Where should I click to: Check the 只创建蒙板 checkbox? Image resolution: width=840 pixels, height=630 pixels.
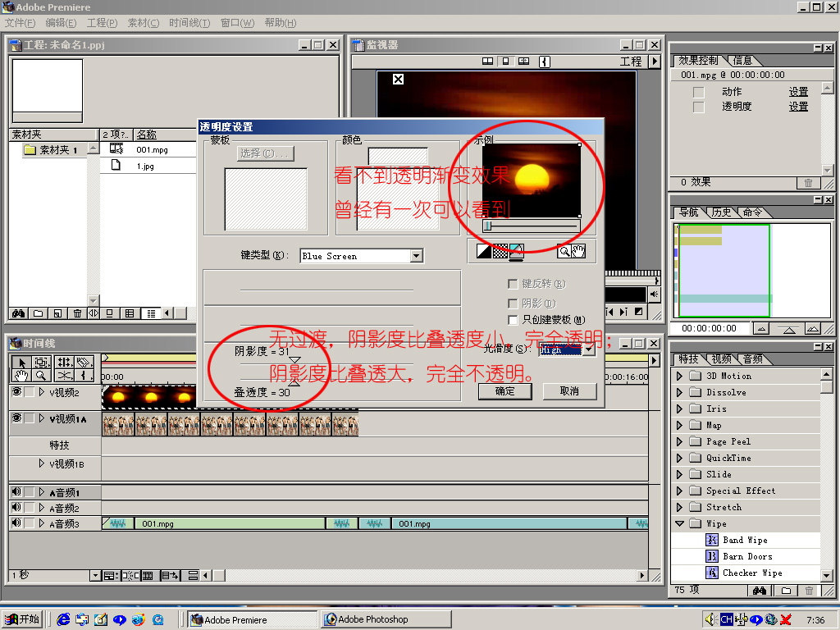(x=513, y=320)
